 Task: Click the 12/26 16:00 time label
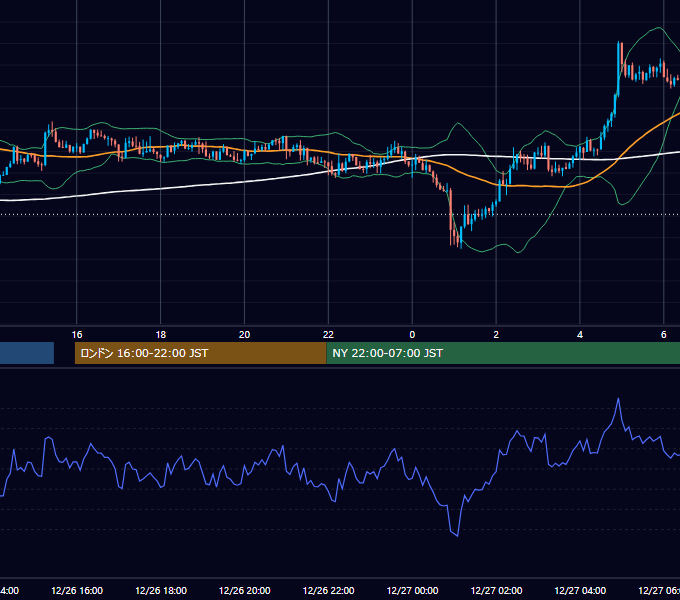point(77,590)
